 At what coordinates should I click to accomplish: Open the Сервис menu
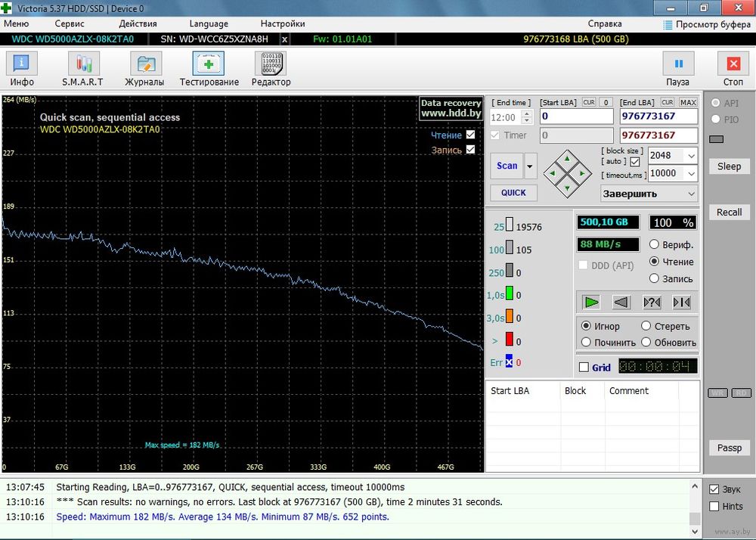pos(70,23)
